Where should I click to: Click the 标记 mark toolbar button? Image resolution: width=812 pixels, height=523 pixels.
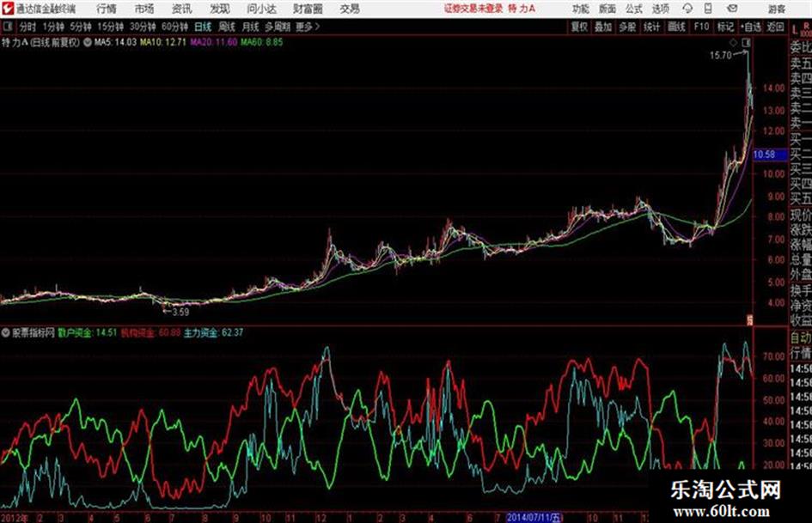[x=725, y=27]
